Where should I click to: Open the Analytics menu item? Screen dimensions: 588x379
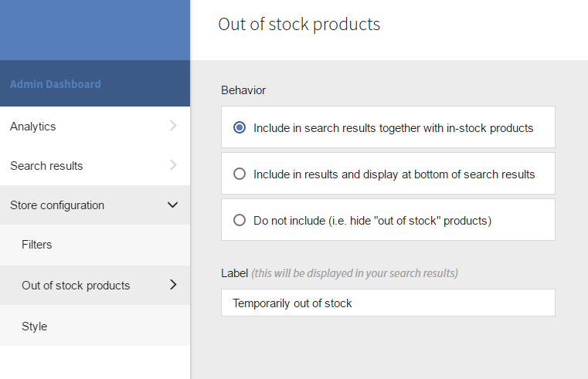(33, 127)
